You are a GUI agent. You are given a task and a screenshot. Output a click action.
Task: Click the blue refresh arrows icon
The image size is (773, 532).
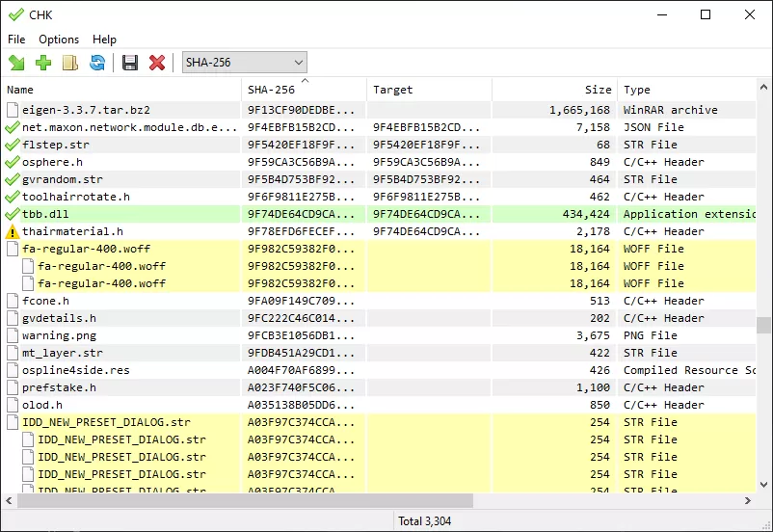97,63
